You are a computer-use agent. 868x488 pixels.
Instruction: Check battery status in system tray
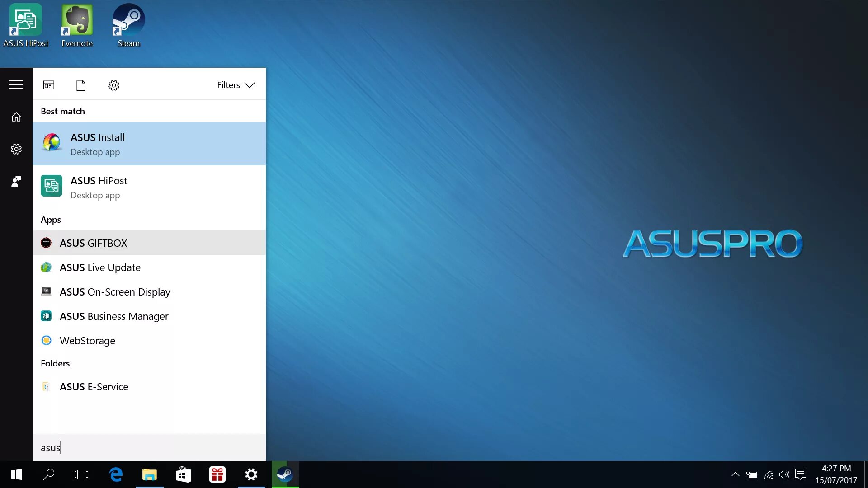coord(752,474)
